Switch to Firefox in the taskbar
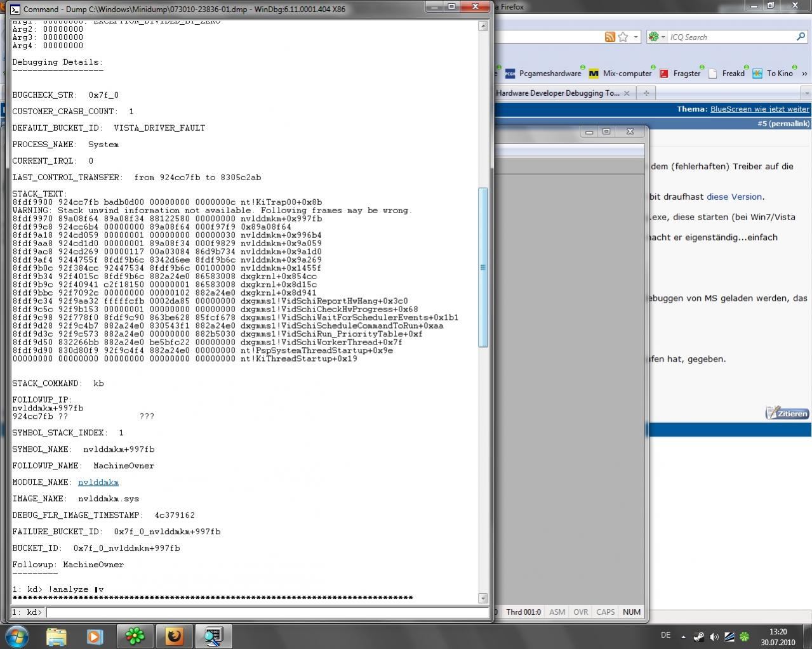This screenshot has height=649, width=812. pos(174,636)
